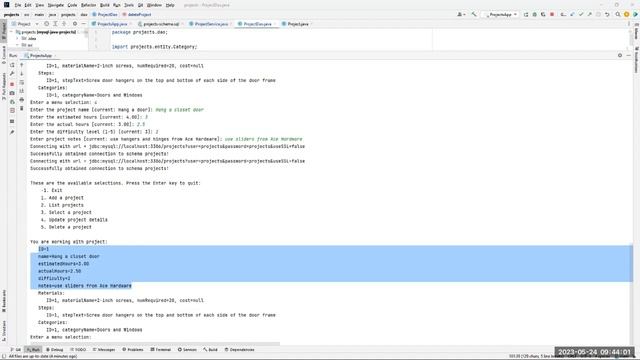640x360 pixels.
Task: Open Project panel gear options
Action: pos(75,24)
